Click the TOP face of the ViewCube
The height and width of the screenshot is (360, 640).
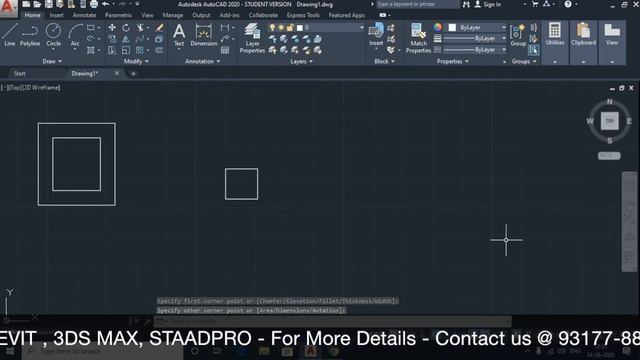pos(609,121)
